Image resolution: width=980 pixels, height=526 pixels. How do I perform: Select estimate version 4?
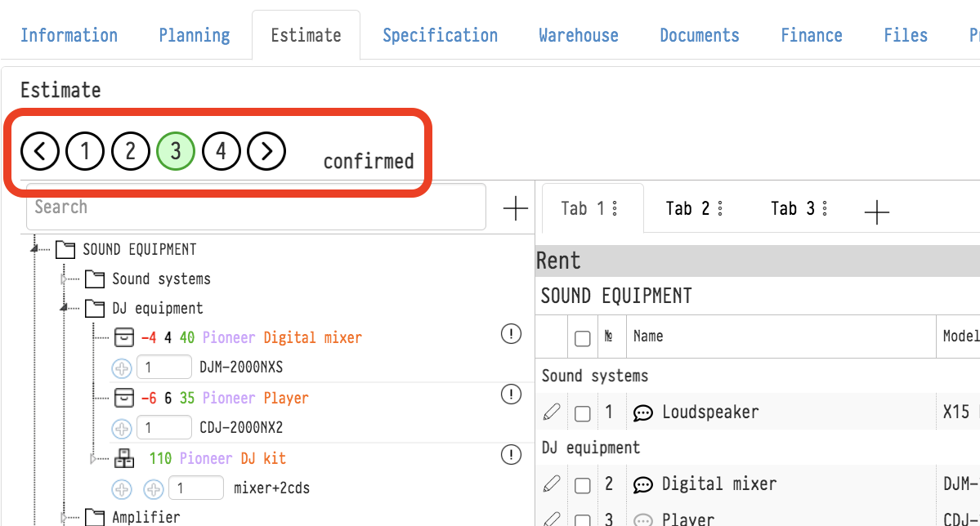[x=222, y=151]
